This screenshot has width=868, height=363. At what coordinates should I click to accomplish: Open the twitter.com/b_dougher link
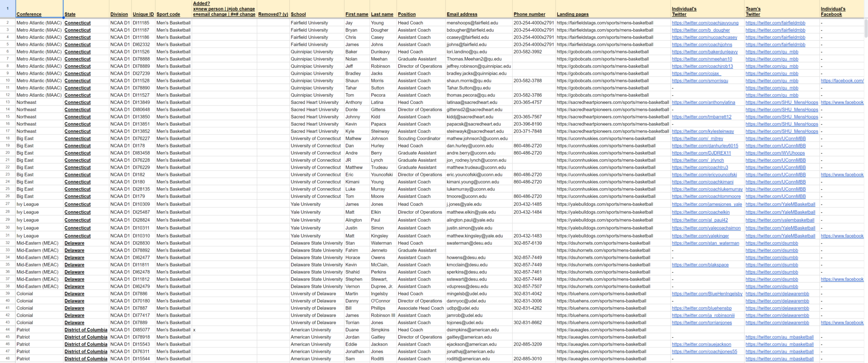click(701, 30)
